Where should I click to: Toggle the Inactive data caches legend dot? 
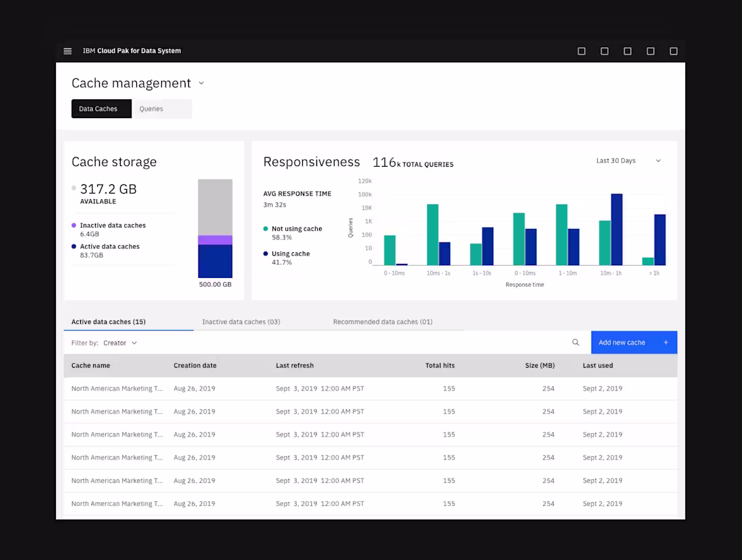75,225
